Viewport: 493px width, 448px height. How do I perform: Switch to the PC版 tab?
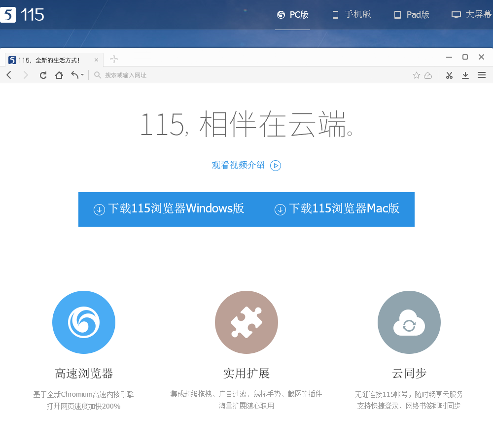(x=293, y=15)
